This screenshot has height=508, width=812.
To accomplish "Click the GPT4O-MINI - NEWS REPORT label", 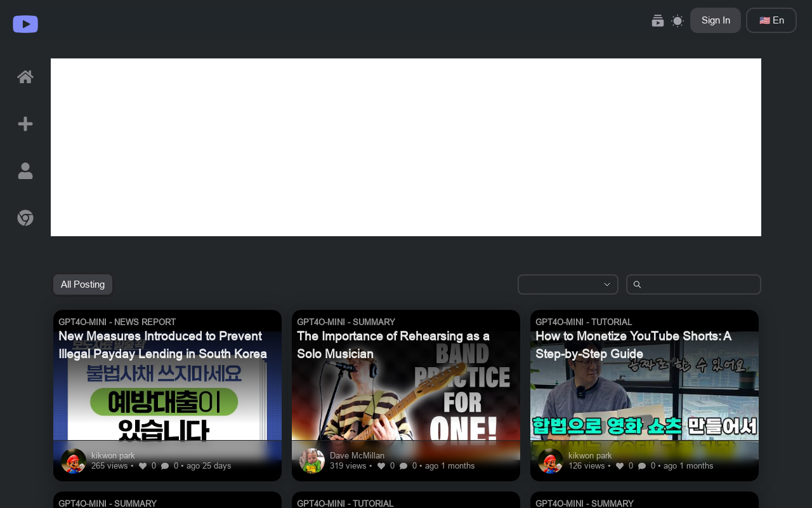I will pos(117,322).
